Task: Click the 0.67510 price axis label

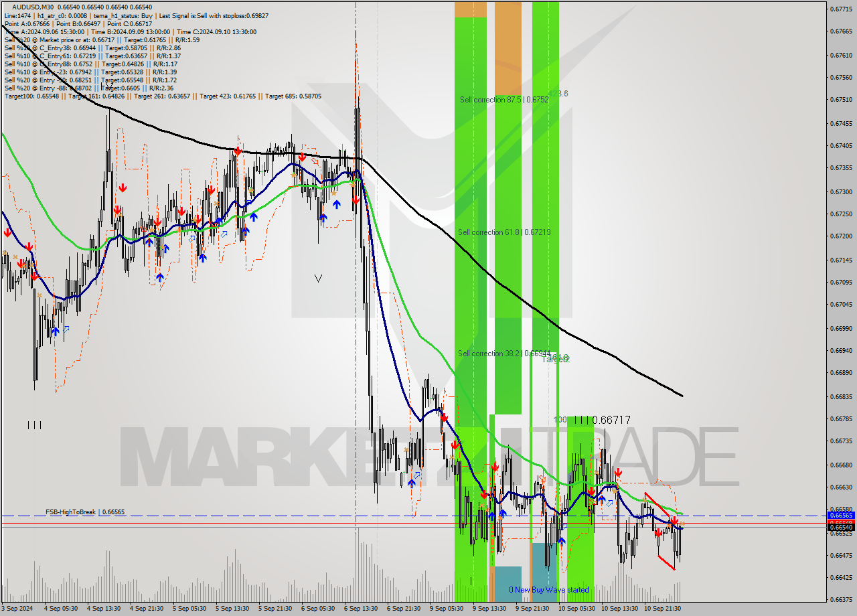Action: tap(841, 100)
